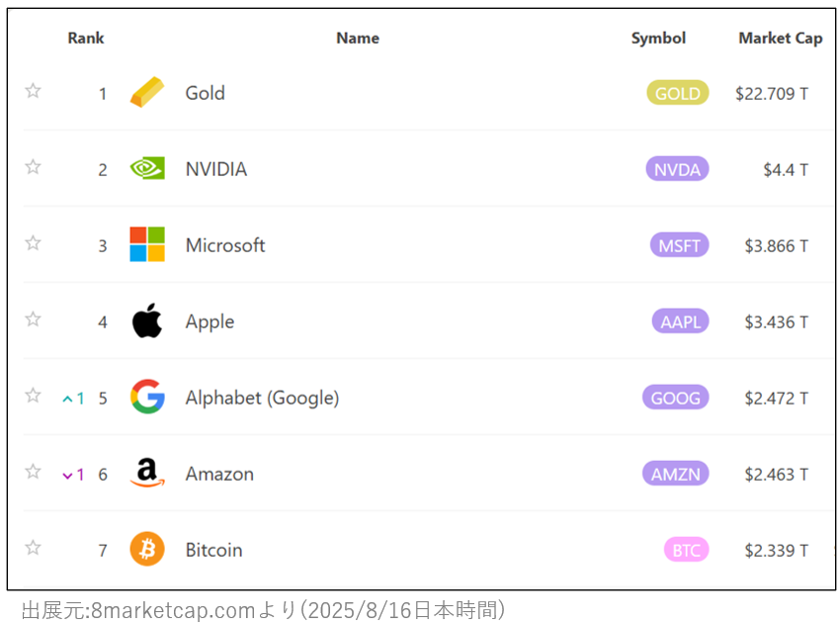Open the Alphabet (Google) name link

pos(263,398)
